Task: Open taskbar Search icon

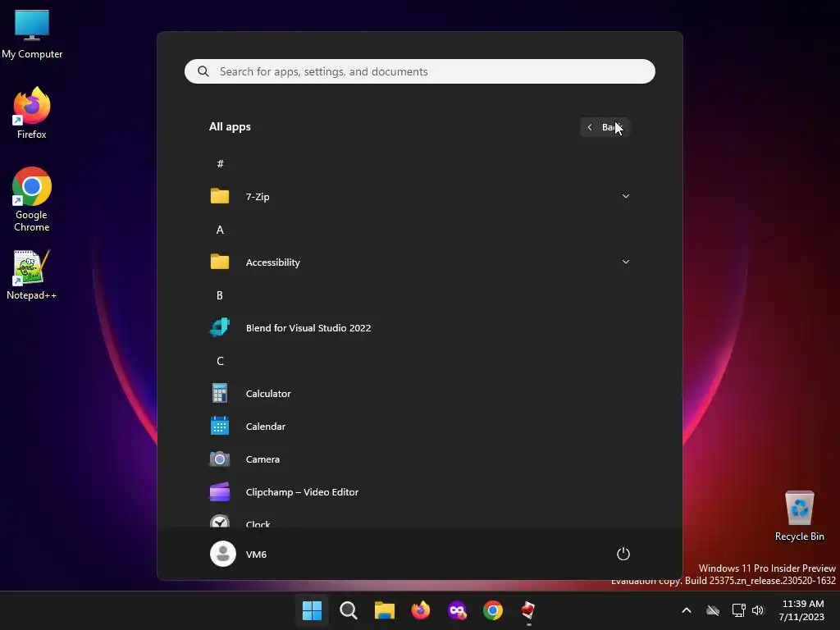Action: coord(348,609)
